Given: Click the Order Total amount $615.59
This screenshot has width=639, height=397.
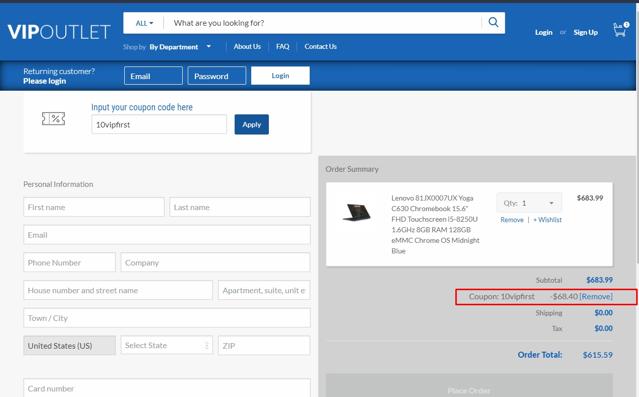Looking at the screenshot, I should [597, 355].
